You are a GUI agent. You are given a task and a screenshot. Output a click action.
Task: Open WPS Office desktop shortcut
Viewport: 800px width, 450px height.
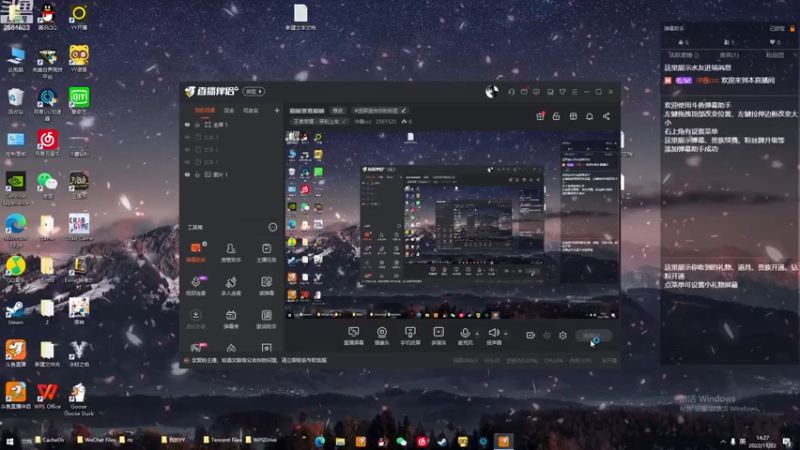tap(47, 396)
